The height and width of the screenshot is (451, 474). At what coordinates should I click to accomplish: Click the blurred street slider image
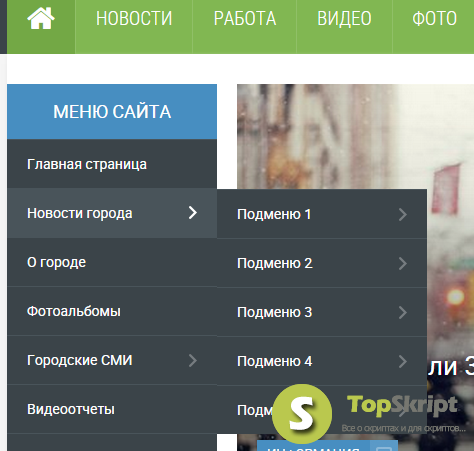pyautogui.click(x=355, y=137)
